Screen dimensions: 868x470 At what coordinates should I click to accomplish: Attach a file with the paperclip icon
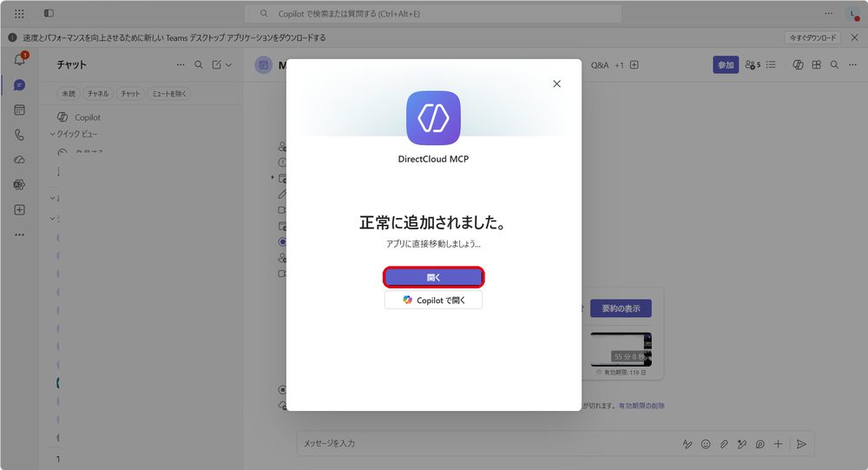point(724,444)
